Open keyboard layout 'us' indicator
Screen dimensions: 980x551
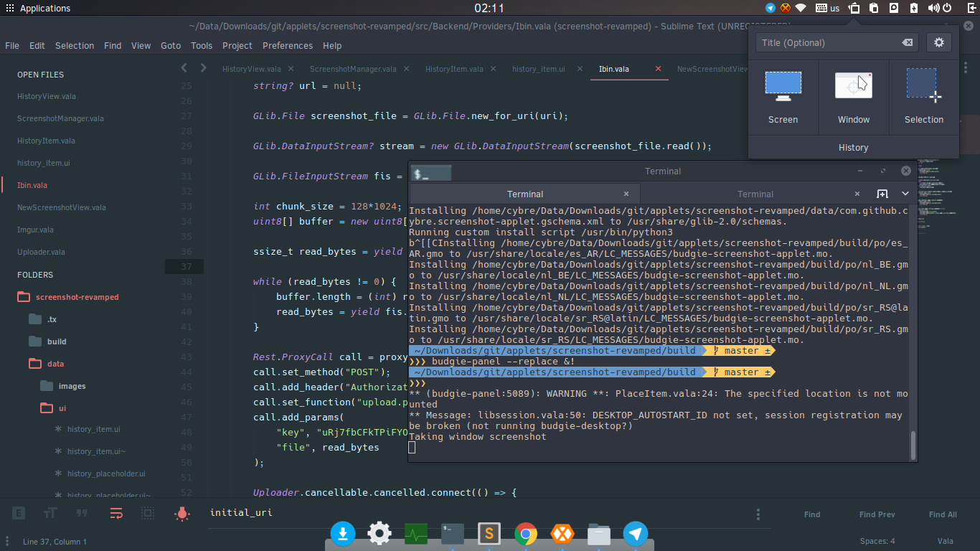click(828, 8)
